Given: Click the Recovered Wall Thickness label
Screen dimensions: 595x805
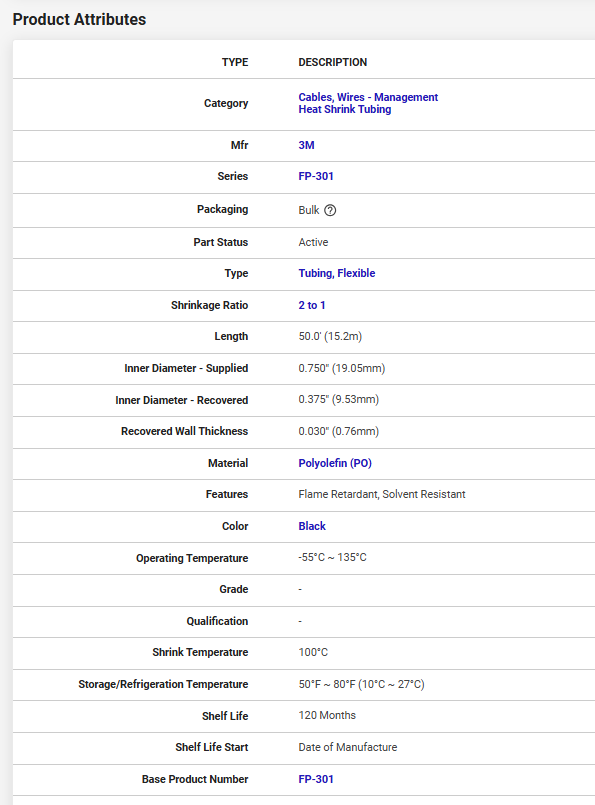Looking at the screenshot, I should (x=184, y=431).
